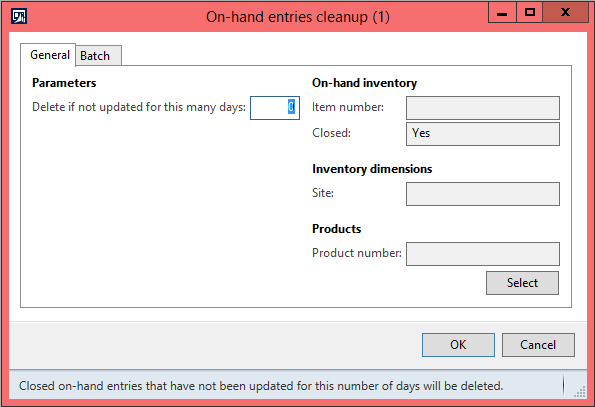Cancel the on-hand entries cleanup
Viewport: 595px width, 407px height.
[x=538, y=345]
